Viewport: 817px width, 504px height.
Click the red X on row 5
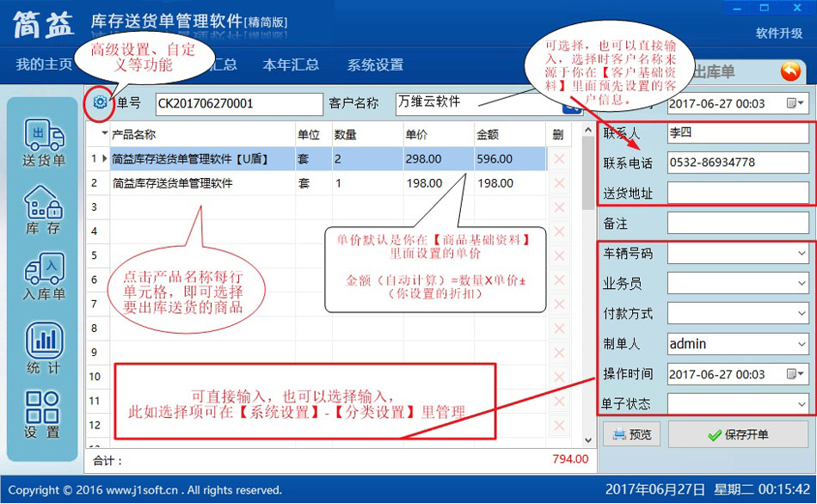coord(559,256)
